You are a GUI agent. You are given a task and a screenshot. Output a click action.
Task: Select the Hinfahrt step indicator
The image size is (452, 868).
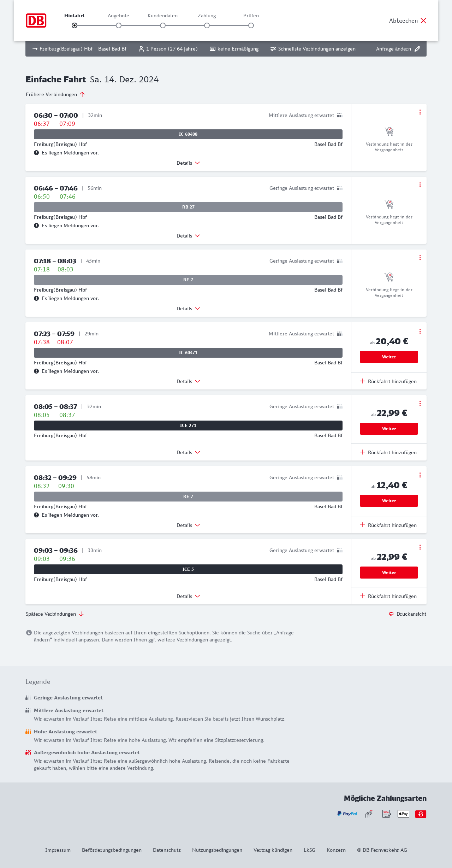coord(75,25)
